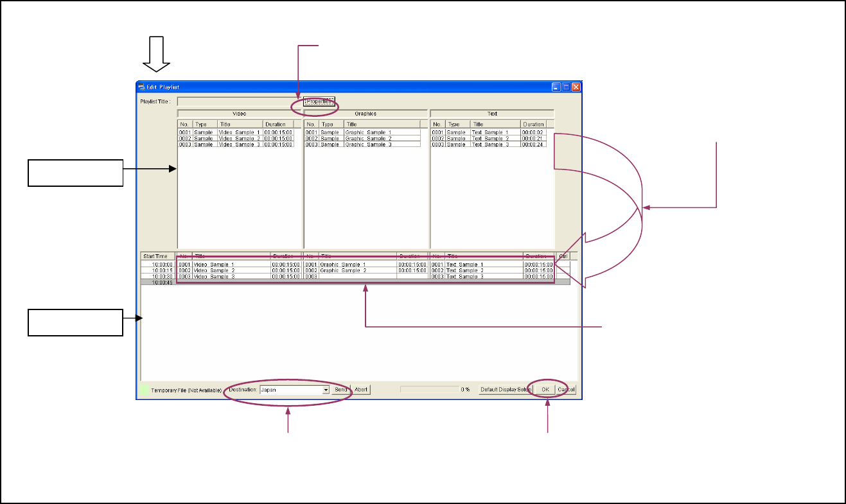Image resolution: width=846 pixels, height=504 pixels.
Task: Open Default Display Setup
Action: 505,389
